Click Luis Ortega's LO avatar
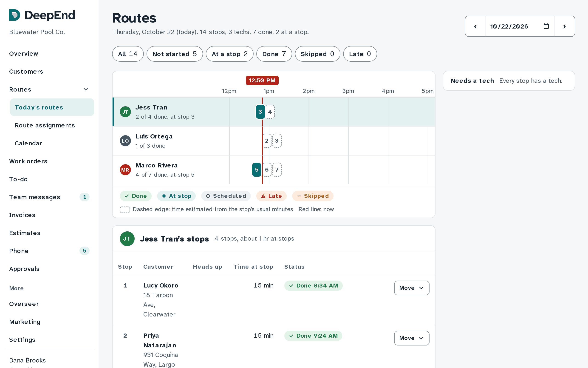 click(125, 141)
